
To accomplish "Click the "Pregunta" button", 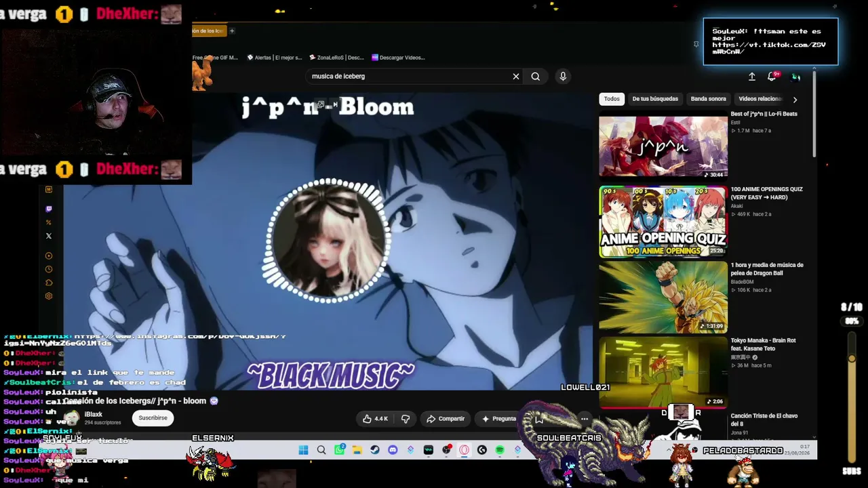I will [499, 419].
